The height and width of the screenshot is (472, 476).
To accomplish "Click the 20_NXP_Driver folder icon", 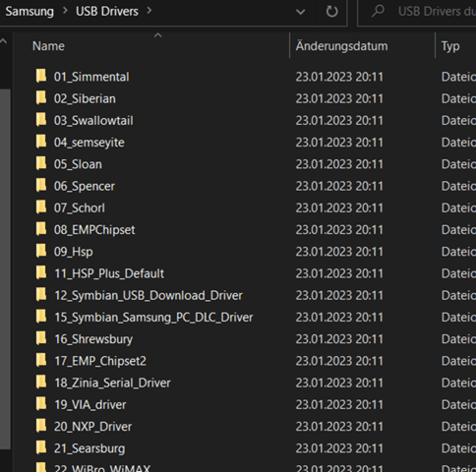I will (x=41, y=426).
